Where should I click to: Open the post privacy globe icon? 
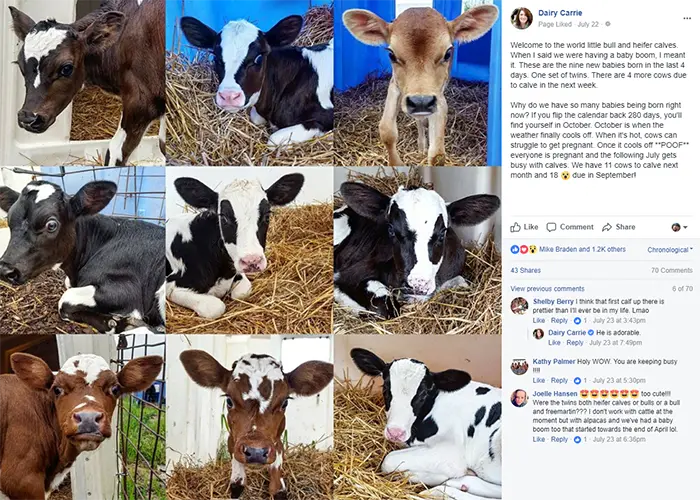click(x=608, y=24)
